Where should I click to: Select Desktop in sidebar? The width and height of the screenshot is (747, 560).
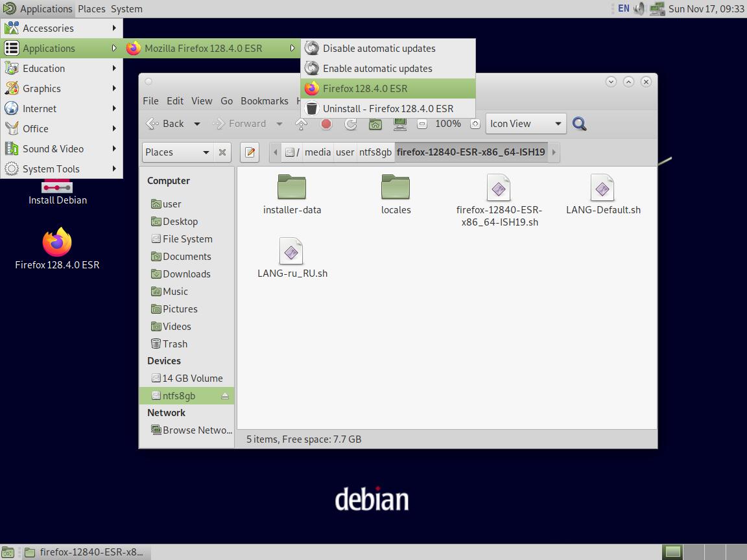[186, 222]
